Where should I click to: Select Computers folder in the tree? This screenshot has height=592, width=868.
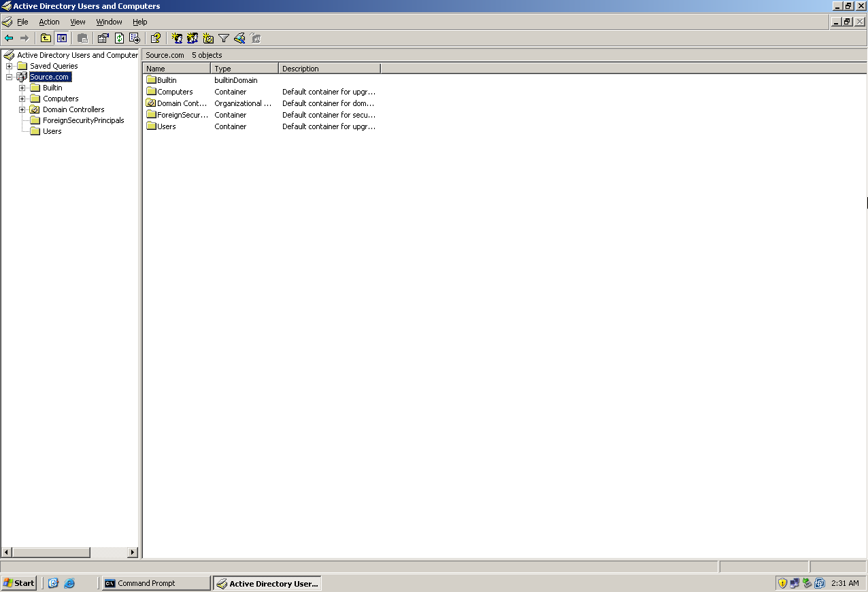click(61, 99)
